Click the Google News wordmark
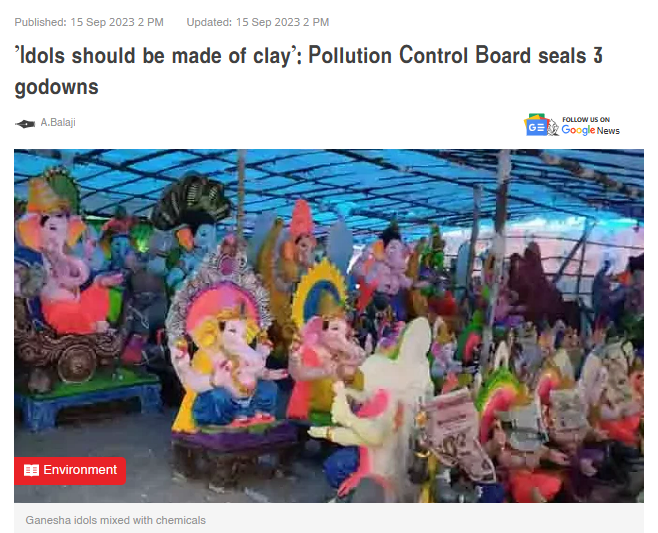 590,130
